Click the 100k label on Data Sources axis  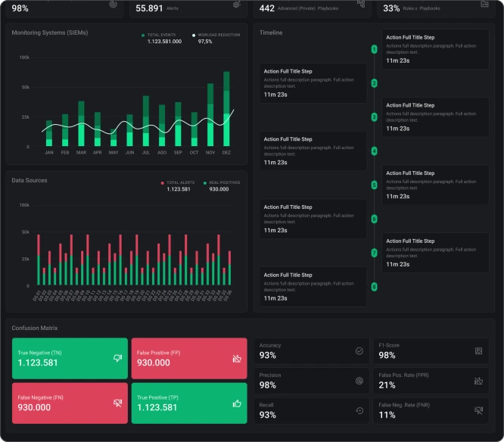tap(24, 205)
